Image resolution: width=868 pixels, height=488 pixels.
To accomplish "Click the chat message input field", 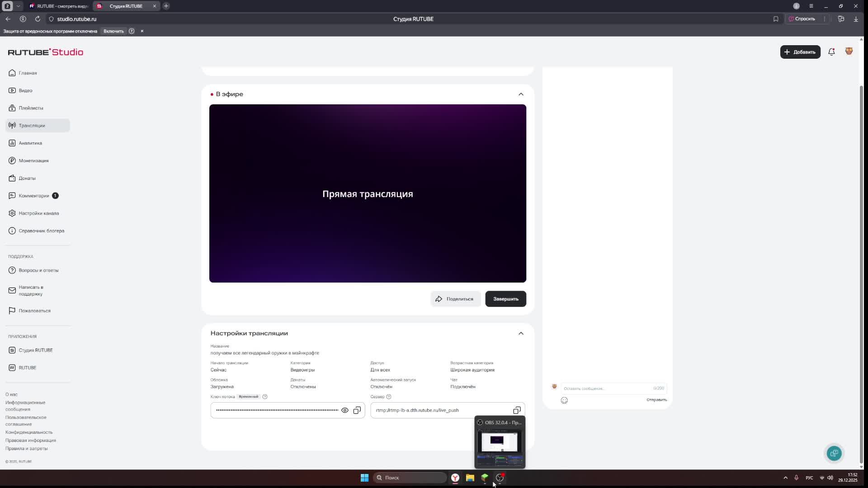I will 606,389.
